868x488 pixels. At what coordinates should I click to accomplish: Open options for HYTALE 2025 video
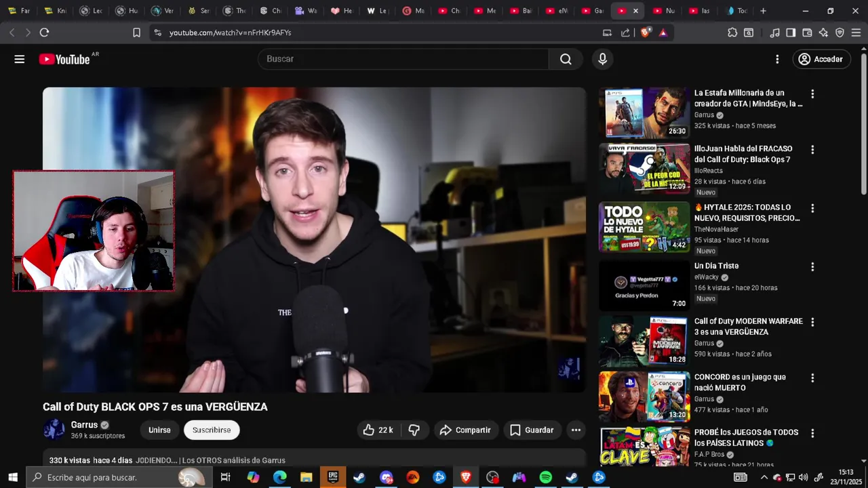pyautogui.click(x=812, y=209)
